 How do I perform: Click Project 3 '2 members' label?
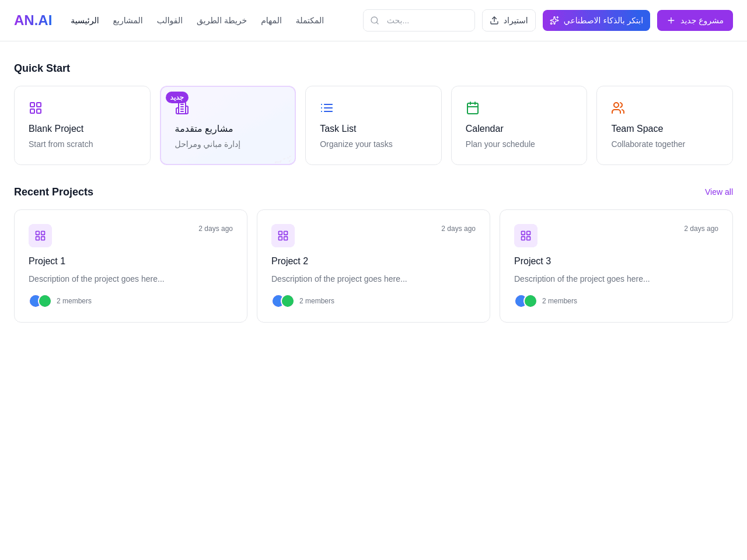click(x=560, y=301)
